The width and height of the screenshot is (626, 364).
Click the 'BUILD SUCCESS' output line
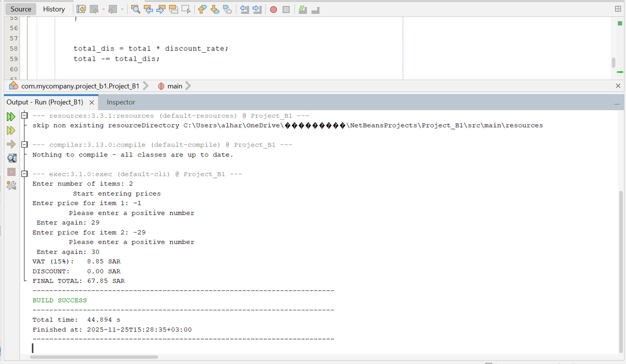tap(60, 300)
